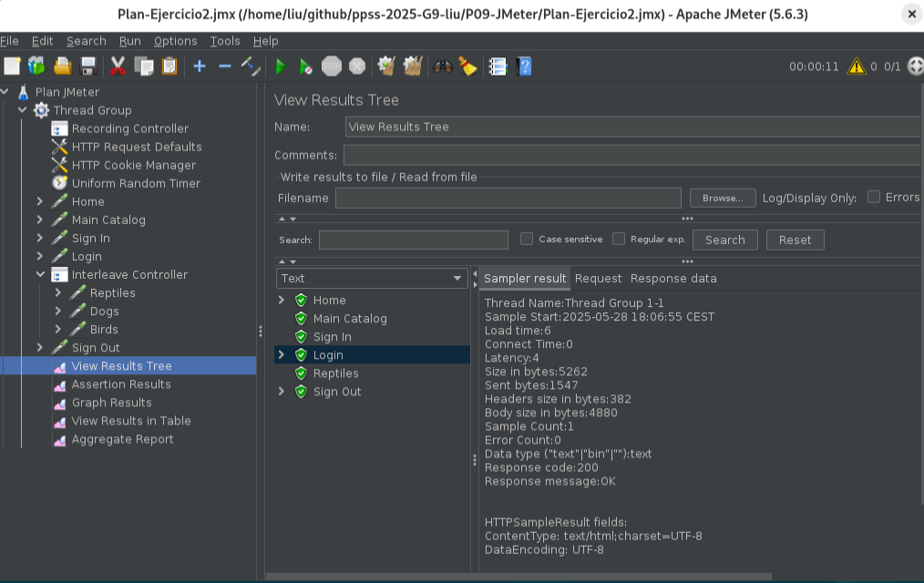Screen dimensions: 924x583
Task: Click the Stop test icon
Action: coord(332,66)
